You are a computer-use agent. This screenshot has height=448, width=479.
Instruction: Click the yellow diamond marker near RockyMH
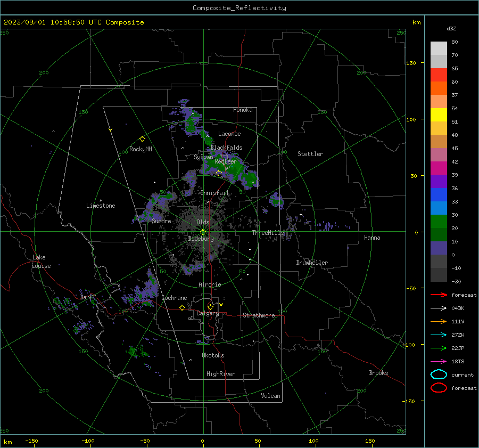pos(142,139)
